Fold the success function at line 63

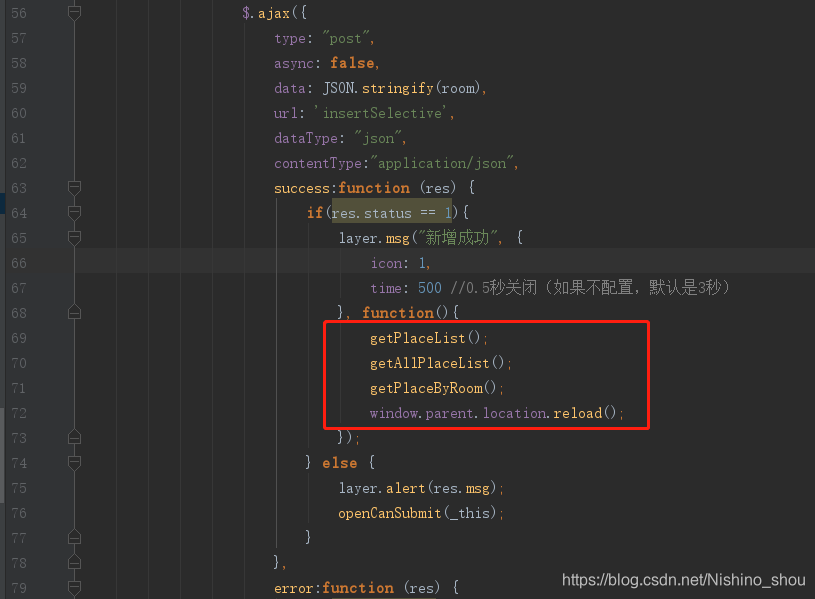pos(74,187)
